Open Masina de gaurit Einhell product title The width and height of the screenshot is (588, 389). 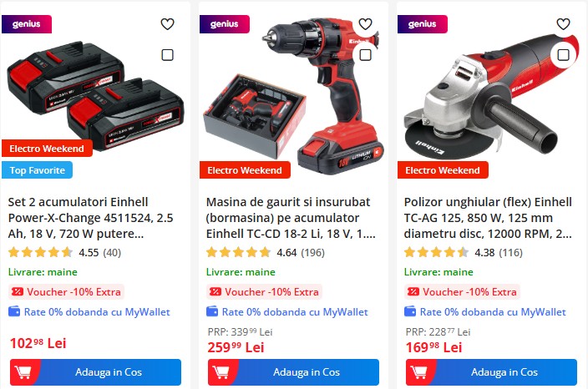[x=291, y=218]
